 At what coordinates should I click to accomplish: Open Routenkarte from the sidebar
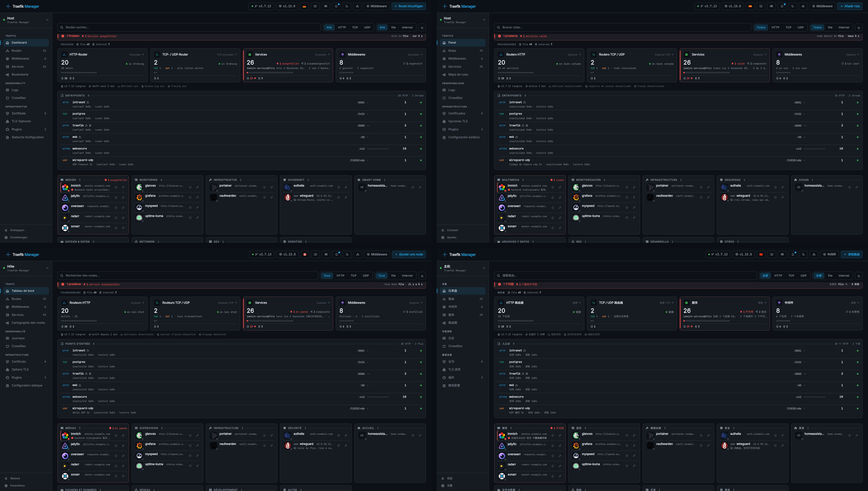click(20, 75)
